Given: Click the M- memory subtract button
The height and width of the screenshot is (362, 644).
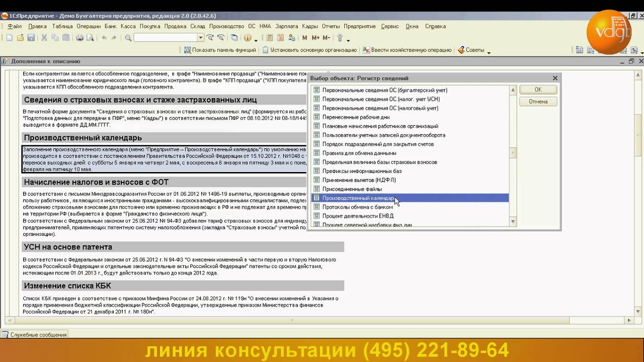Looking at the screenshot, I should [x=326, y=38].
